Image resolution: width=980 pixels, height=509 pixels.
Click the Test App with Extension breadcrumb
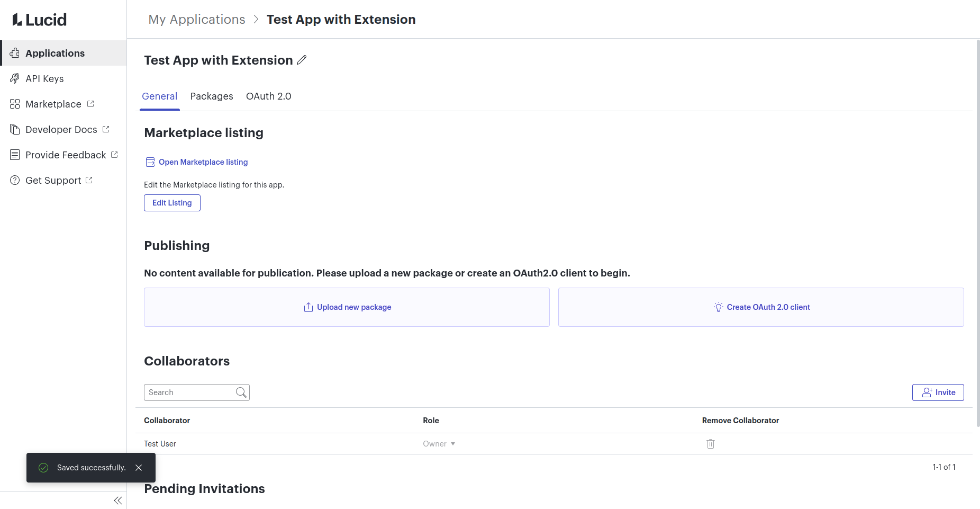tap(341, 20)
